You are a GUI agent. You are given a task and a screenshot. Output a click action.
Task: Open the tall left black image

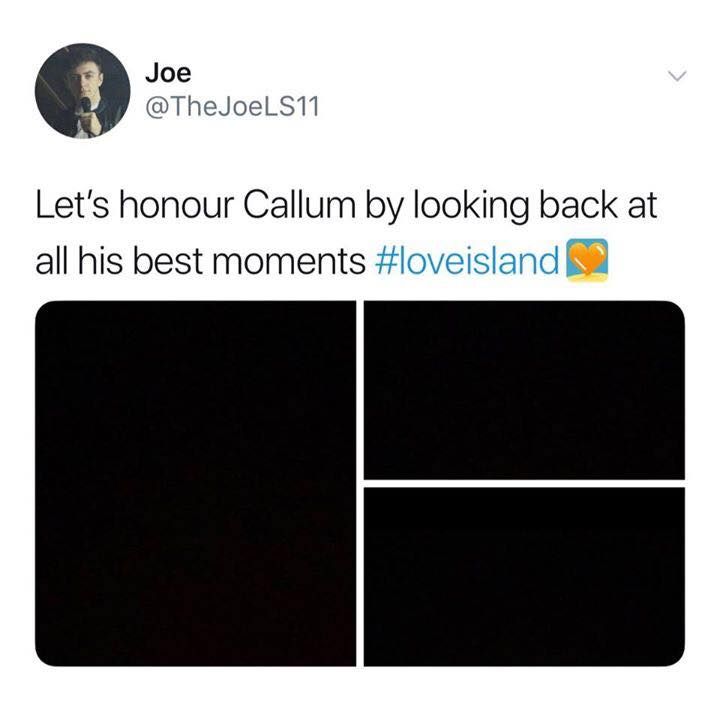pos(196,484)
